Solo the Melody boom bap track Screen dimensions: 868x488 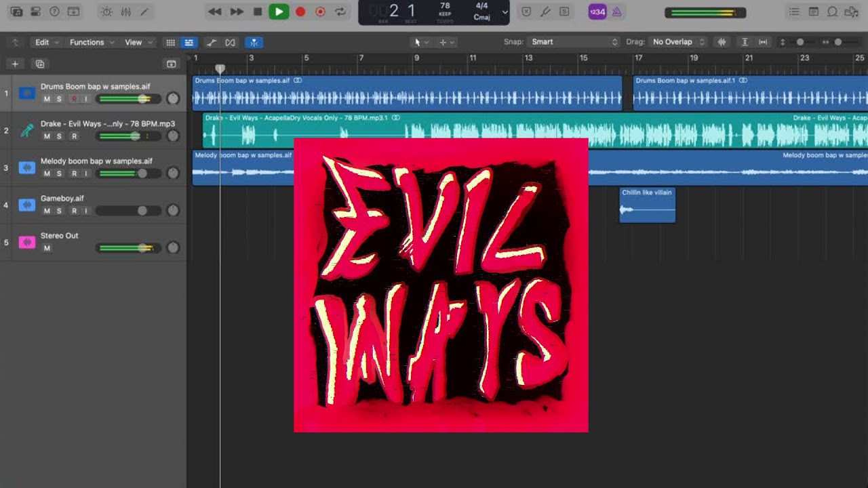[x=59, y=174]
